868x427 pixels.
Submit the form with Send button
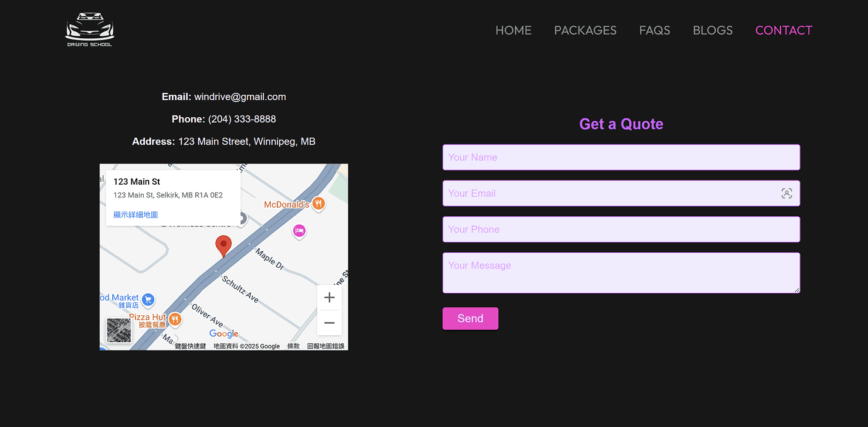click(470, 318)
